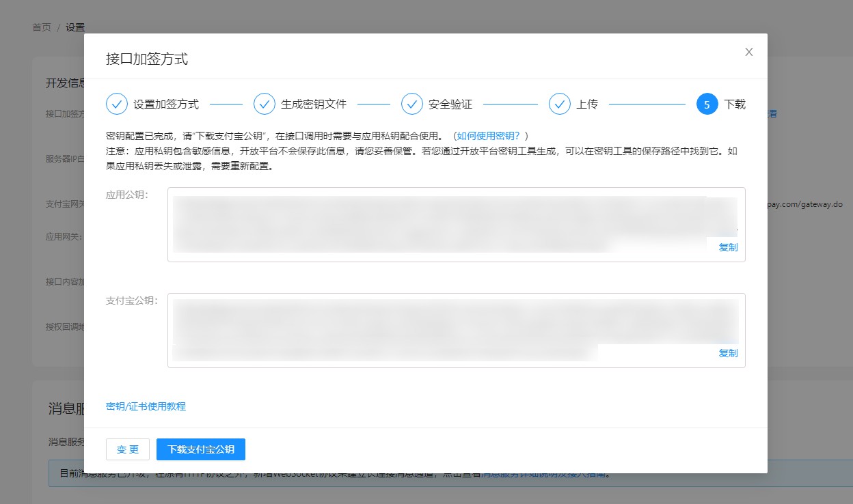
Task: Copy the 支付宝公钥 using its 复制 link
Action: coord(728,353)
